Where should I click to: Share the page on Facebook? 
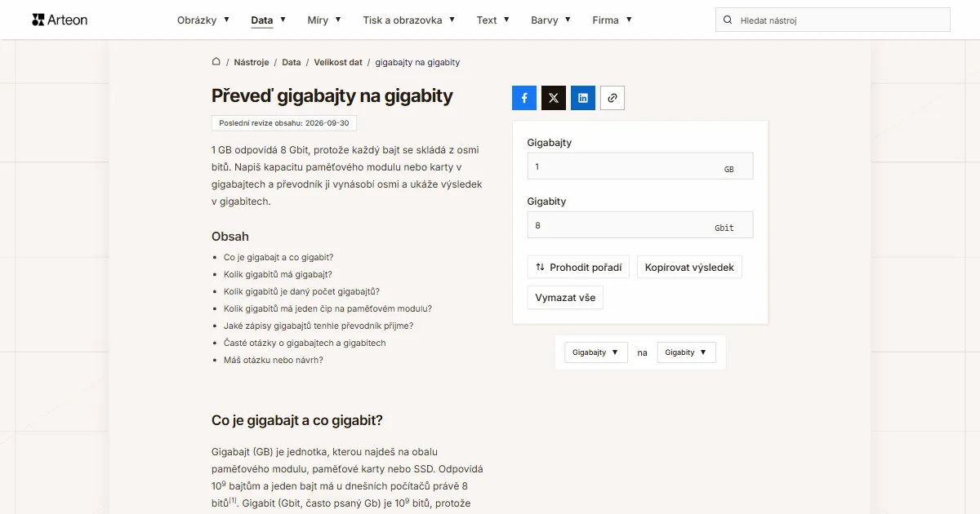pos(524,98)
